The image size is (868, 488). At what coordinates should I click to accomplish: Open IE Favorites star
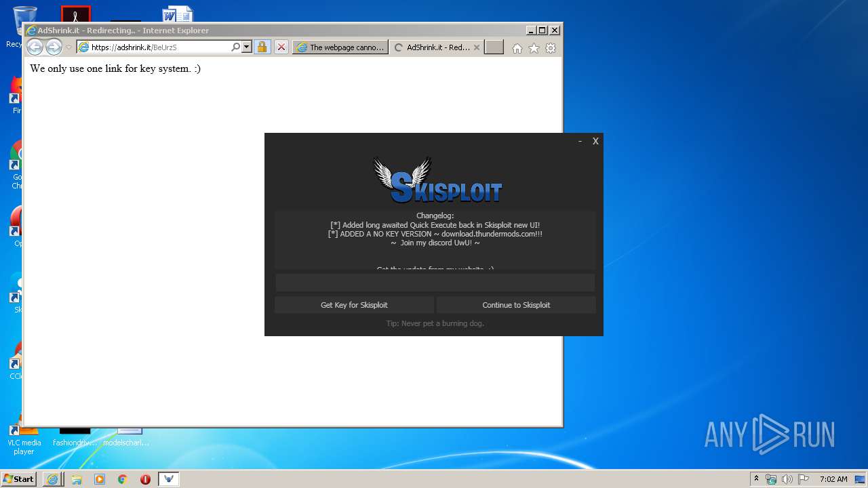[534, 48]
